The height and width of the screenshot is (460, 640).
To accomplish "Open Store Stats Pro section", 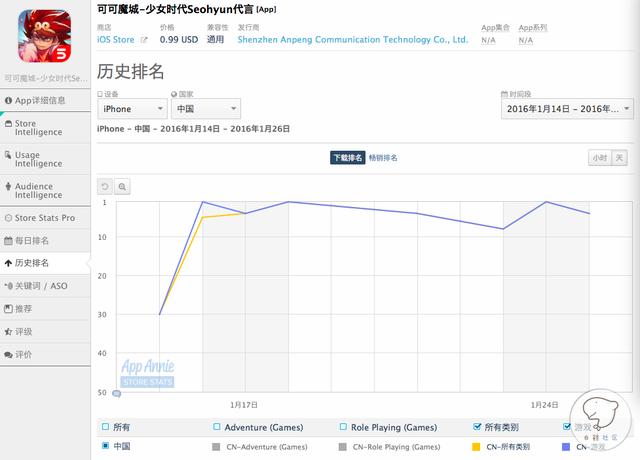I will coord(45,218).
